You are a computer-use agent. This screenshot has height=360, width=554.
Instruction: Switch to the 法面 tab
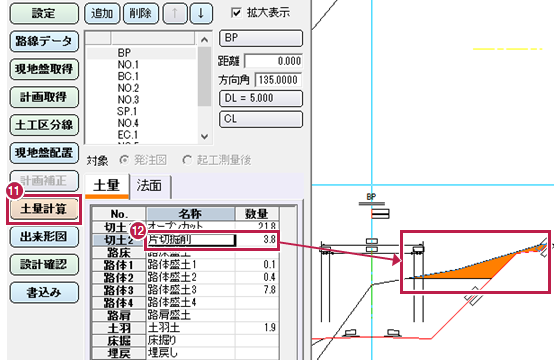point(149,186)
